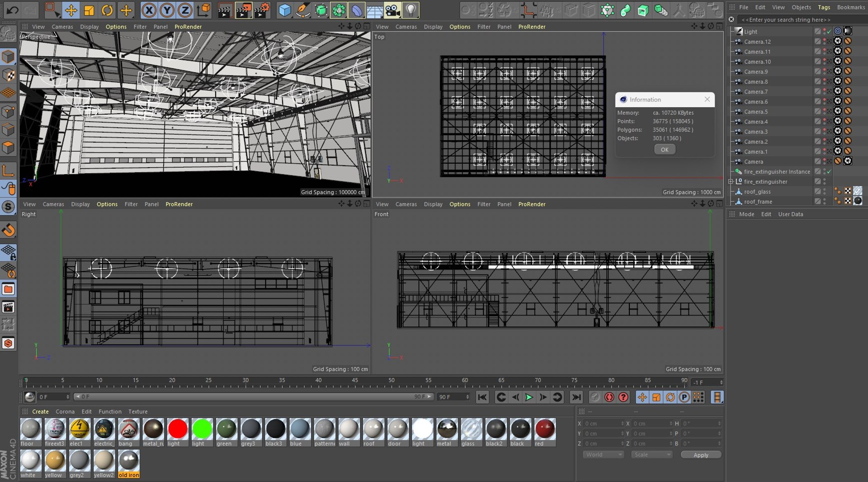Viewport: 868px width, 482px height.
Task: Open Edit Render Settings icon
Action: click(262, 10)
